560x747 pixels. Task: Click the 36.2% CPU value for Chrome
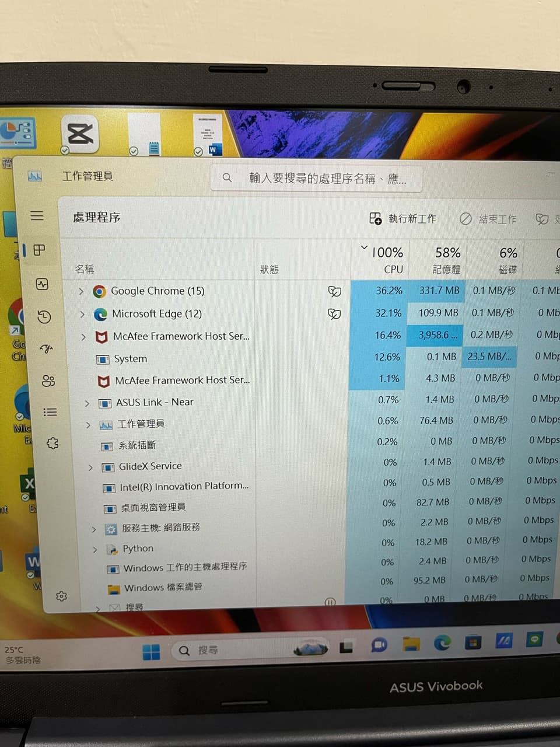[x=389, y=291]
